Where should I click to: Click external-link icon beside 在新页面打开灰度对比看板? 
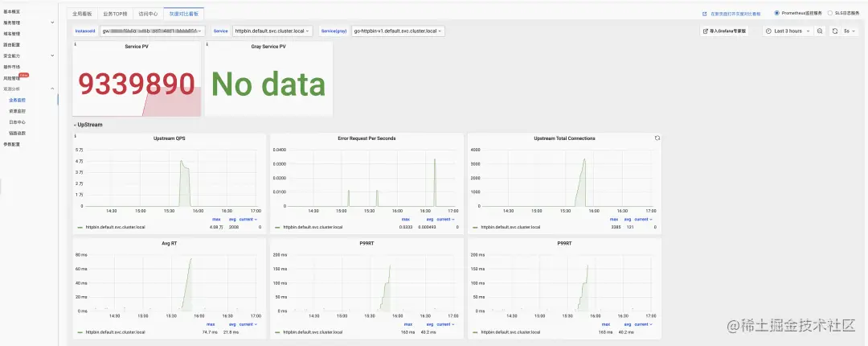click(x=704, y=14)
